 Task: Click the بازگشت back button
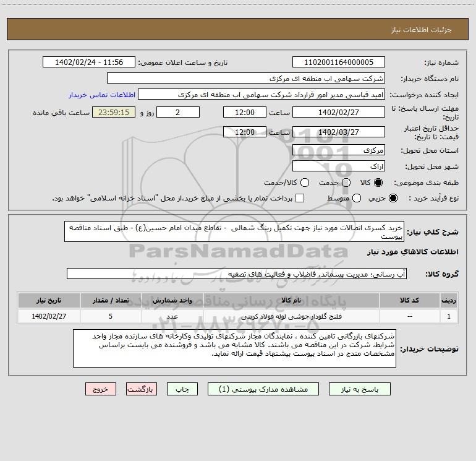(x=142, y=389)
